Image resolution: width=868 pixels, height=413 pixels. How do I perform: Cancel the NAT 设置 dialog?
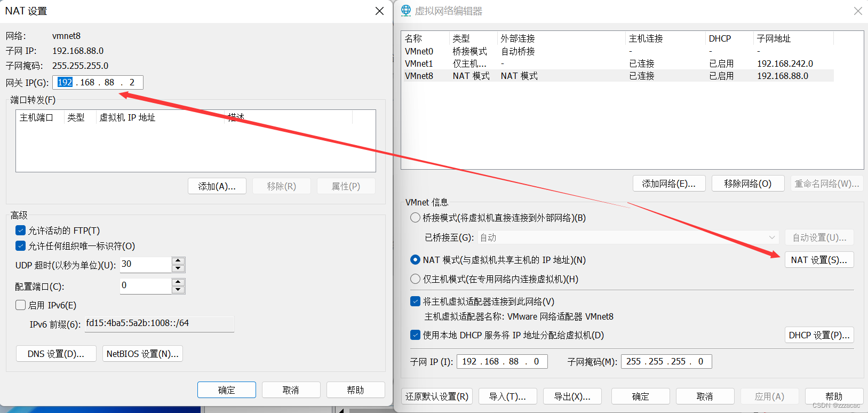point(291,390)
